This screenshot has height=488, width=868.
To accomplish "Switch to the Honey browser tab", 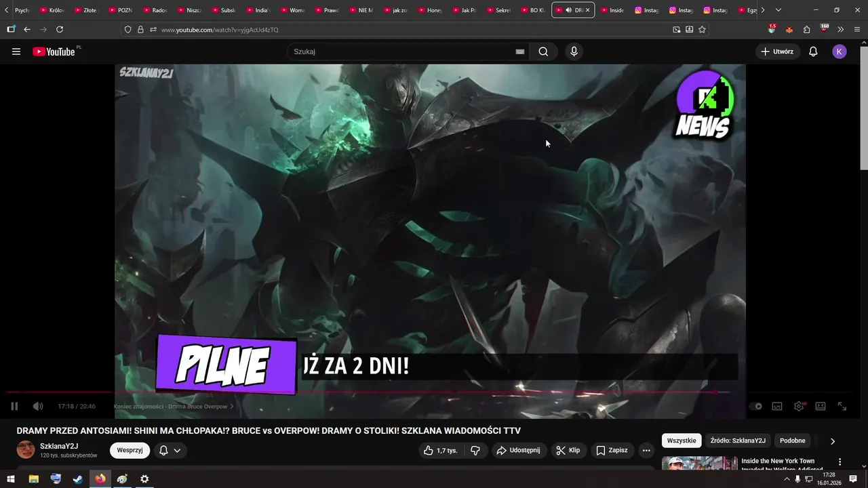I will (x=431, y=10).
